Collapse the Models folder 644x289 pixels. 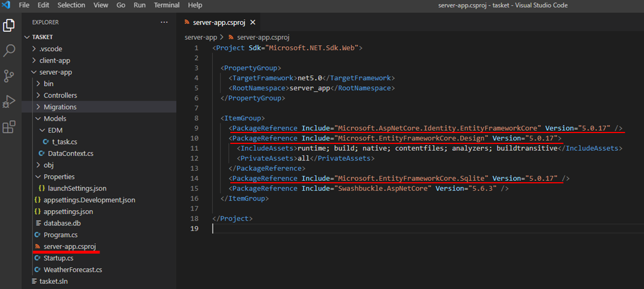[38, 119]
